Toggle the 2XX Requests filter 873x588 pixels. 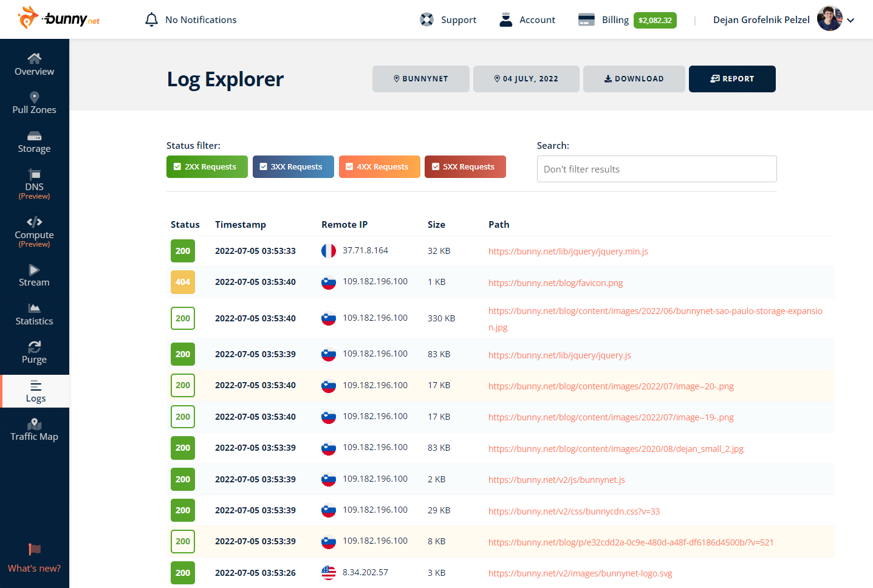pos(207,166)
